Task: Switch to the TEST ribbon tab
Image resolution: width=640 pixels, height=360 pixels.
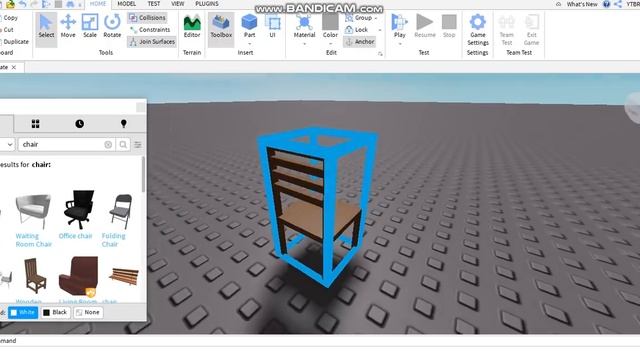Action: (x=154, y=4)
